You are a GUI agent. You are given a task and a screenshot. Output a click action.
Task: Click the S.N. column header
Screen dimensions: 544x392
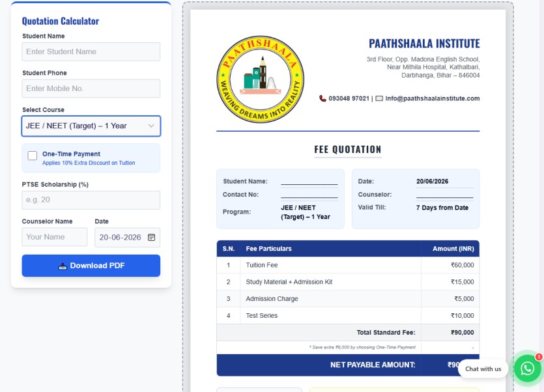pos(228,249)
